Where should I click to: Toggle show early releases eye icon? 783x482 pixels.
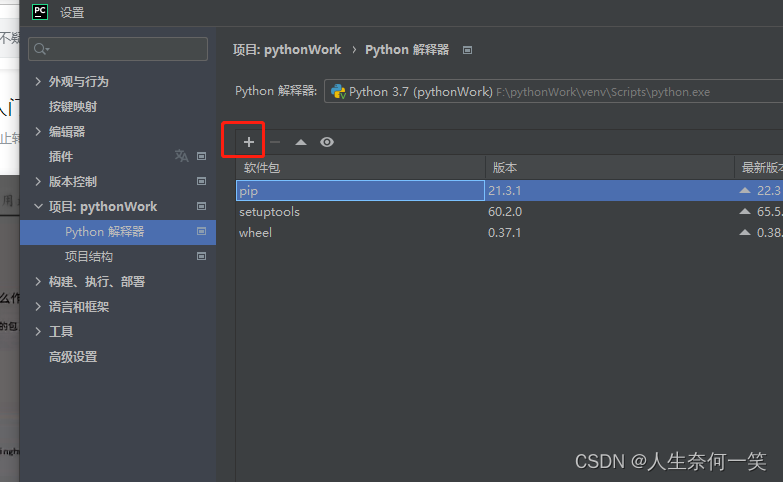(x=327, y=142)
